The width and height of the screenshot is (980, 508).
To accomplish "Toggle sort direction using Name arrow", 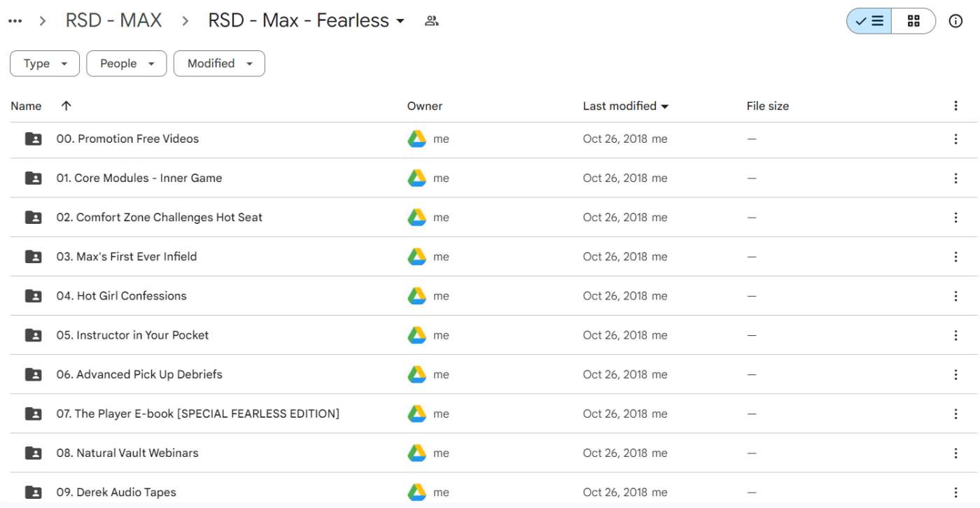I will click(x=65, y=106).
